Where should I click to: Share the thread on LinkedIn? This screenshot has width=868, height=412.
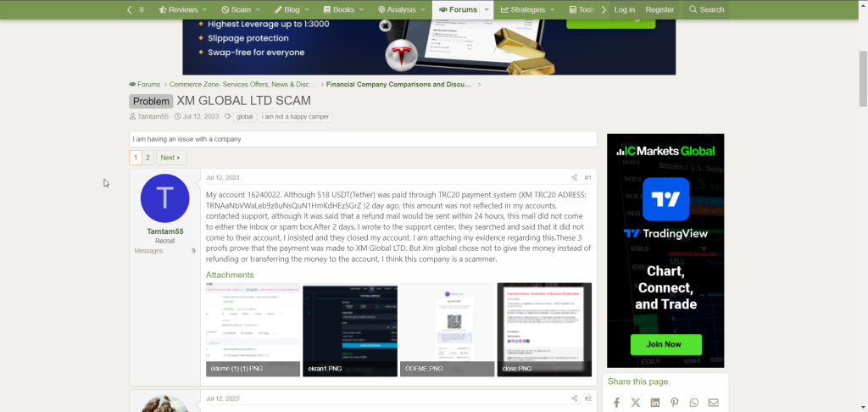[655, 403]
